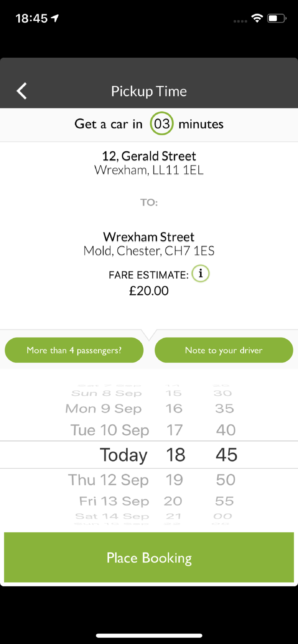Viewport: 298px width, 644px height.
Task: Tap the battery status icon
Action: click(277, 18)
